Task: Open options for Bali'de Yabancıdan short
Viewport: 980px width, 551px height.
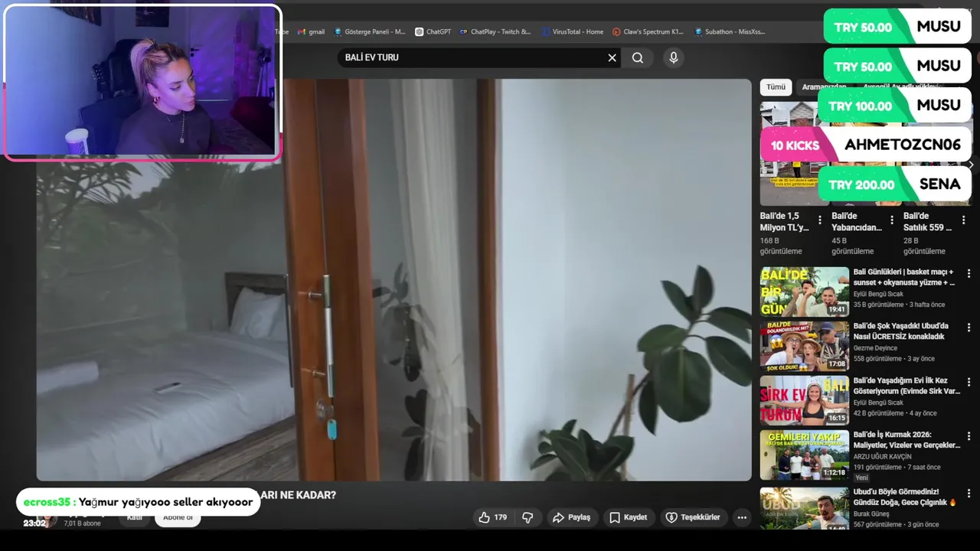Action: pos(891,220)
